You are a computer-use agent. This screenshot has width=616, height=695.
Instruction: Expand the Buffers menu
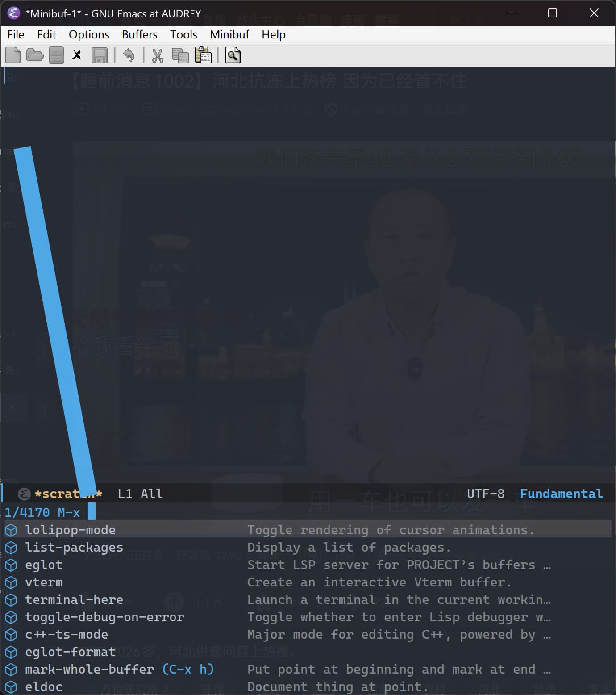tap(140, 34)
